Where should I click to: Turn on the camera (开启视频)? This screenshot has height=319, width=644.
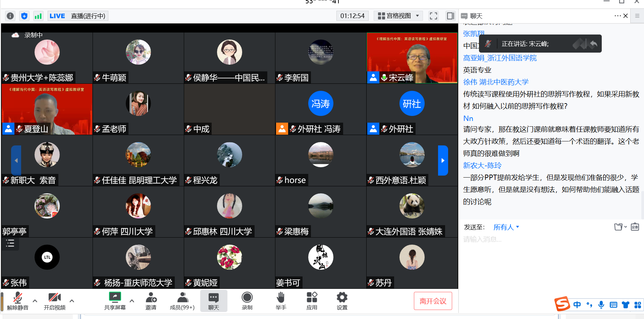pyautogui.click(x=54, y=301)
